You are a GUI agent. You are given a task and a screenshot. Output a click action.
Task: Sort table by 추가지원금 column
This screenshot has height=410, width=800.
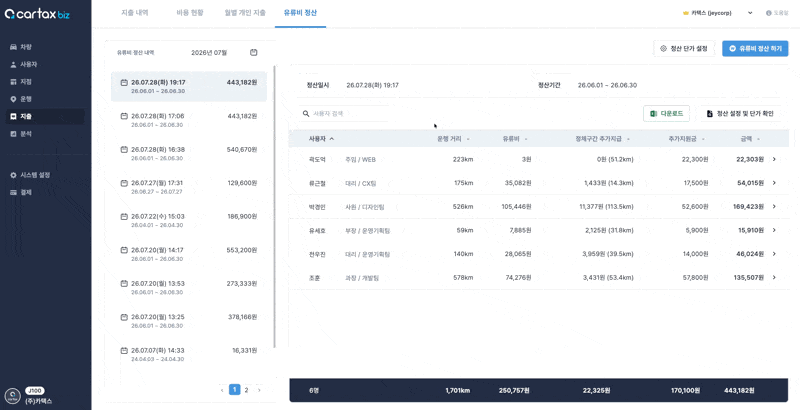tap(688, 139)
